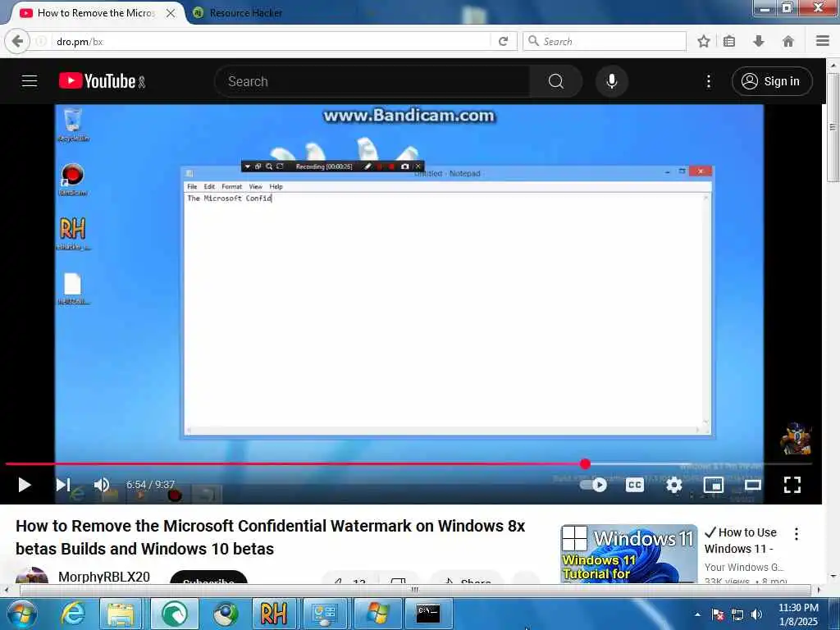Click the browser Search box
This screenshot has height=630, width=840.
pos(605,41)
